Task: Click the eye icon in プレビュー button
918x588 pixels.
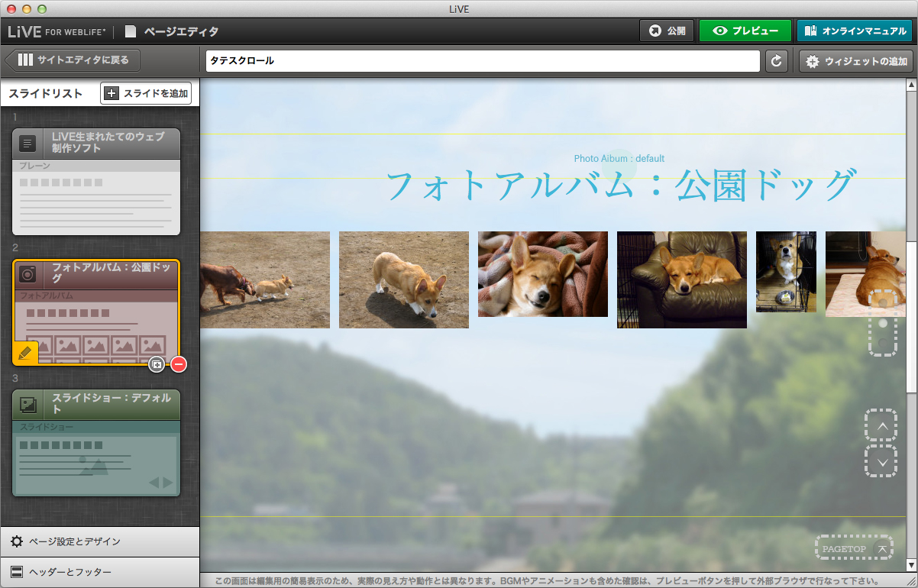Action: (x=719, y=31)
